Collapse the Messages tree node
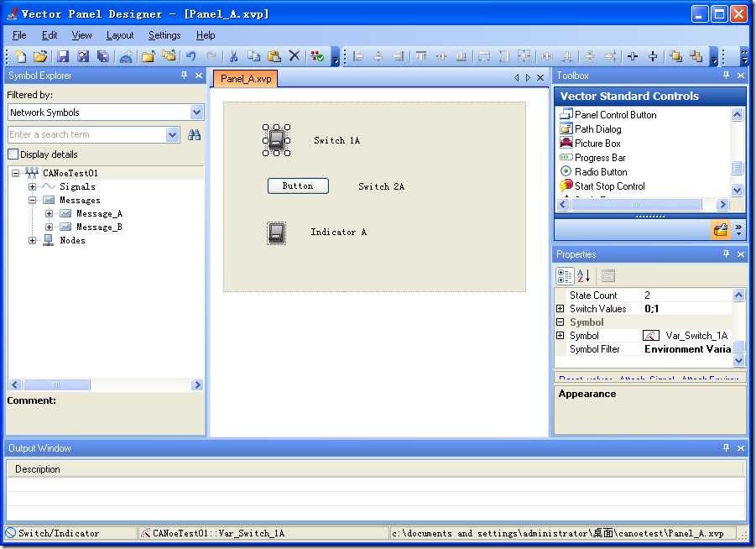The height and width of the screenshot is (549, 756). (x=32, y=200)
